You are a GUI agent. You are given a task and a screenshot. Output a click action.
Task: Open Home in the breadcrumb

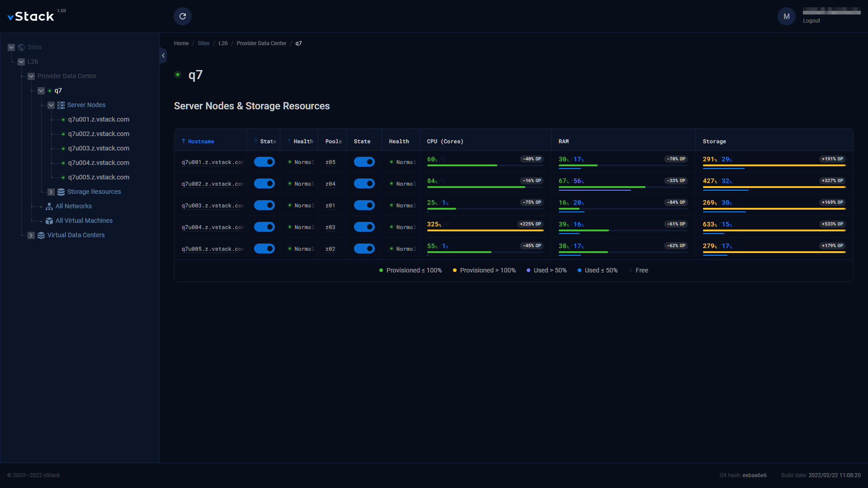coord(181,43)
